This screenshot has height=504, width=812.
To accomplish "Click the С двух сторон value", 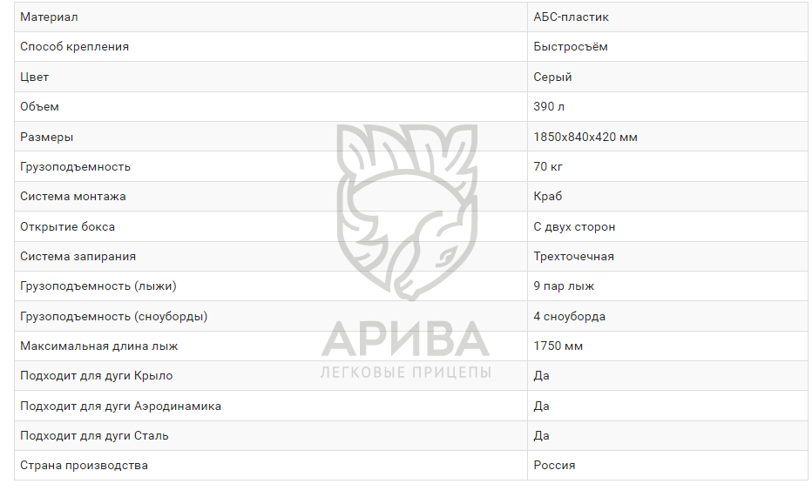I will point(574,226).
